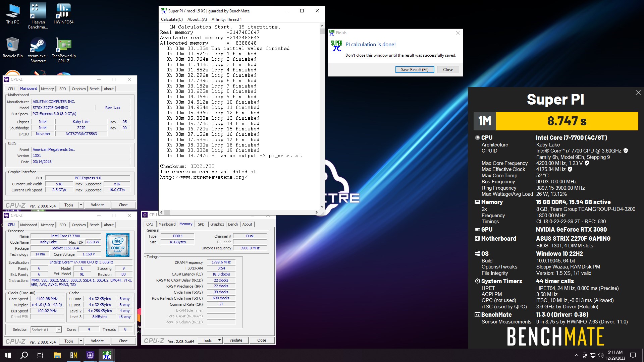Click the STRIX Z270F GAMING model field
The image size is (644, 362).
coord(63,108)
